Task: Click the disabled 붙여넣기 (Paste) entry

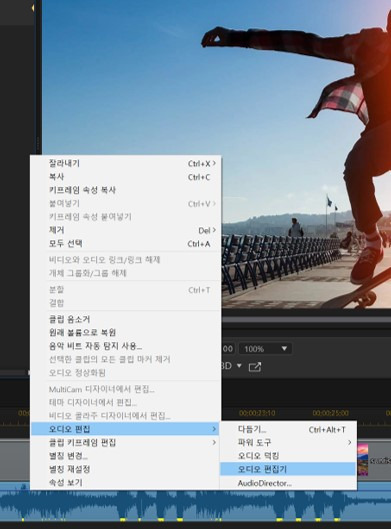Action: coord(125,204)
